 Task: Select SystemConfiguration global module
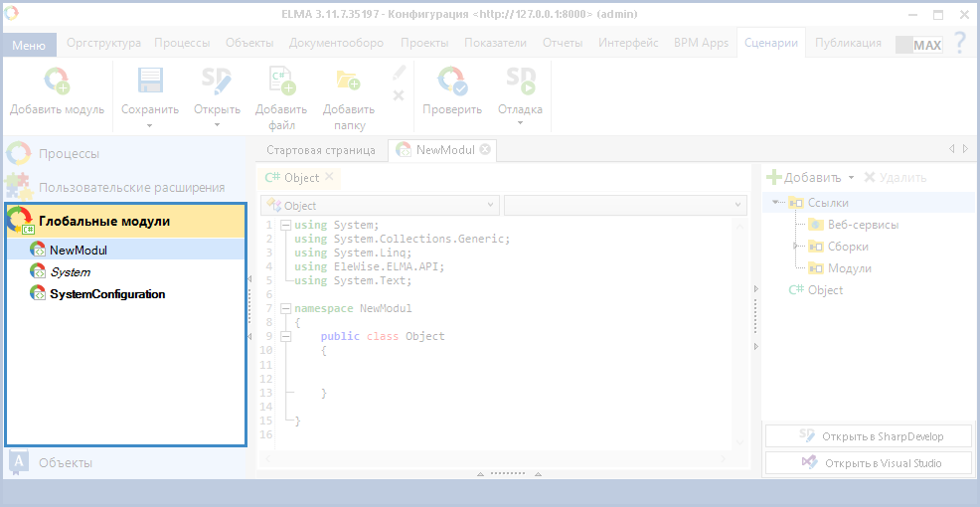click(x=107, y=294)
